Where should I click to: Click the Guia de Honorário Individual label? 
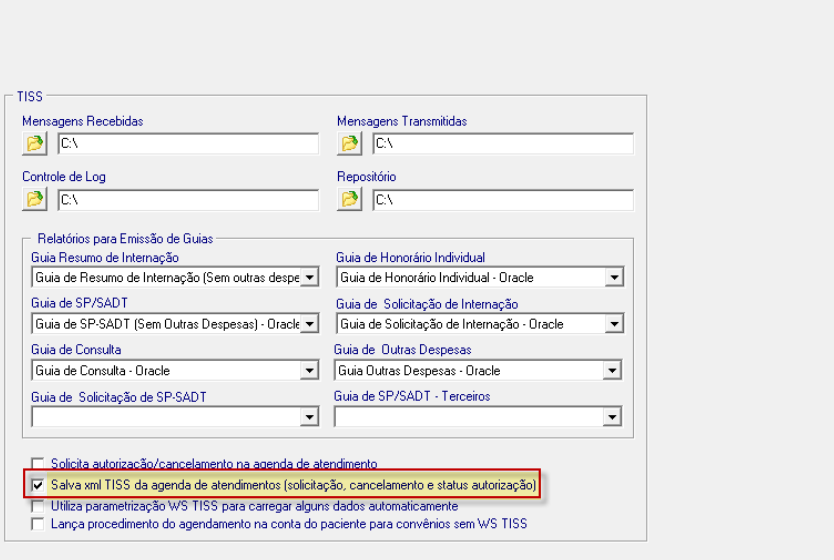tap(410, 257)
